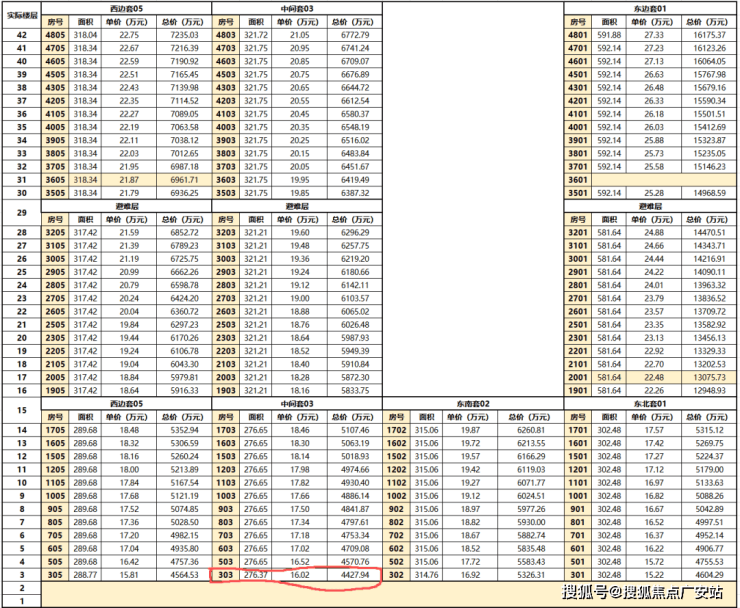Click total price 14968.59
740x608 pixels.
click(x=709, y=193)
